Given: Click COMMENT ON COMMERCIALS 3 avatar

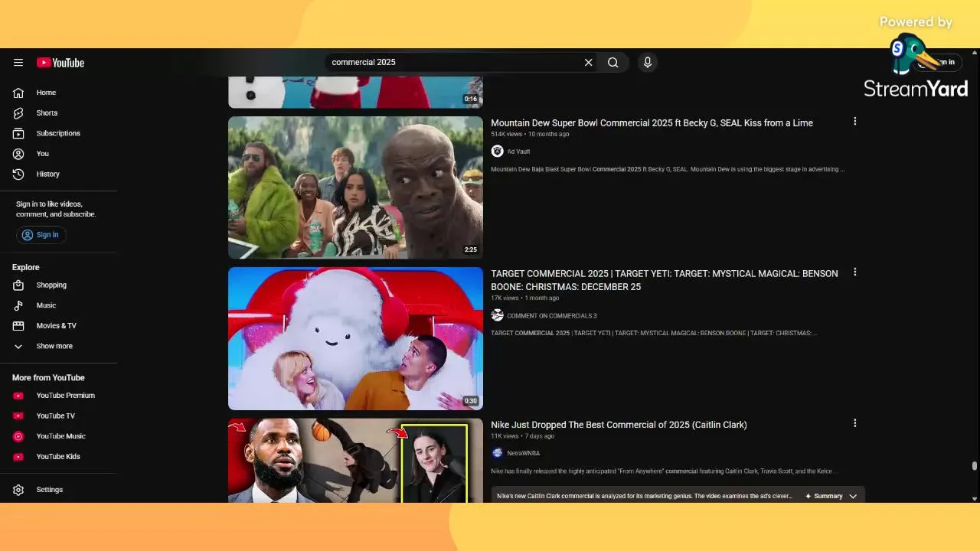Looking at the screenshot, I should 497,315.
